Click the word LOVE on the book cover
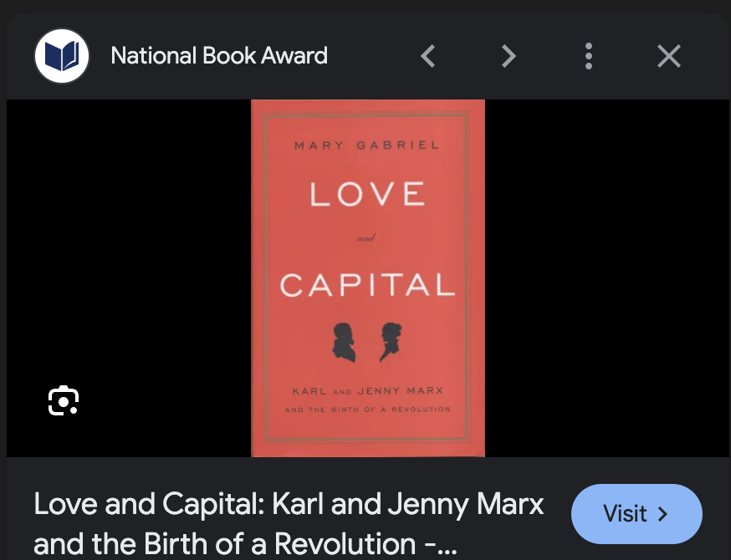 (x=368, y=194)
